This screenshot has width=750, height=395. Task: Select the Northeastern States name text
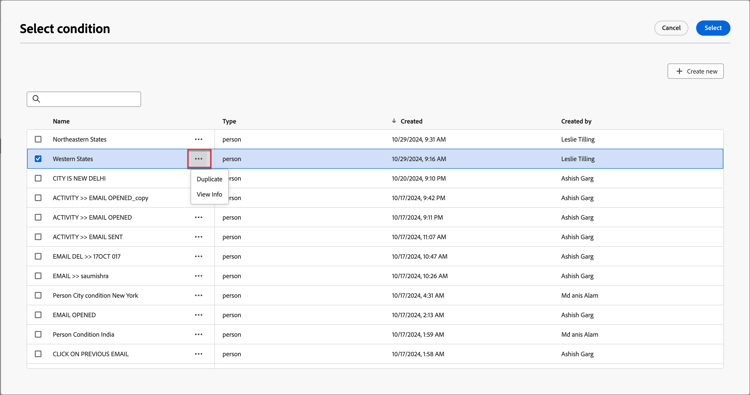79,140
